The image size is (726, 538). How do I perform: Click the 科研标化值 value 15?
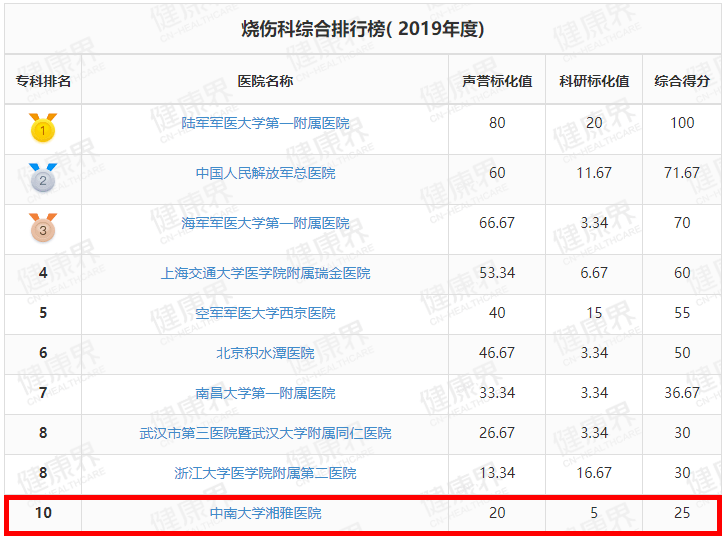point(594,313)
